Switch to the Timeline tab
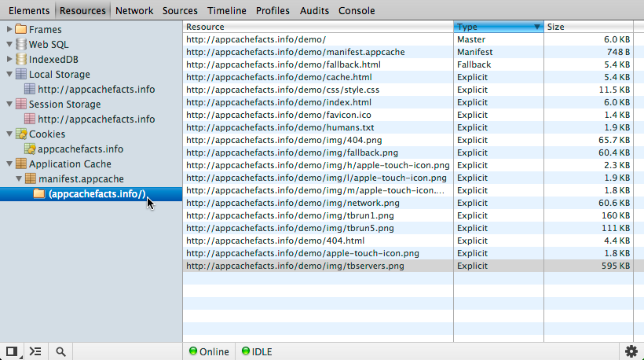 [227, 11]
